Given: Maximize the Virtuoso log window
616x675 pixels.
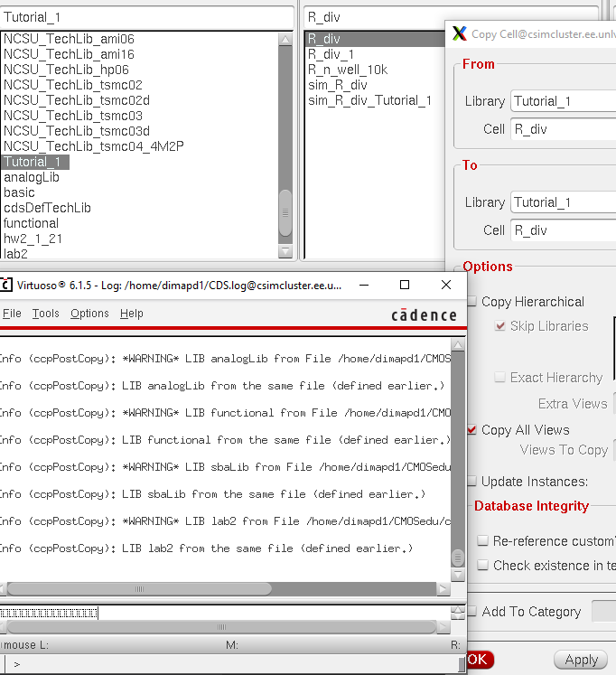Looking at the screenshot, I should [405, 286].
